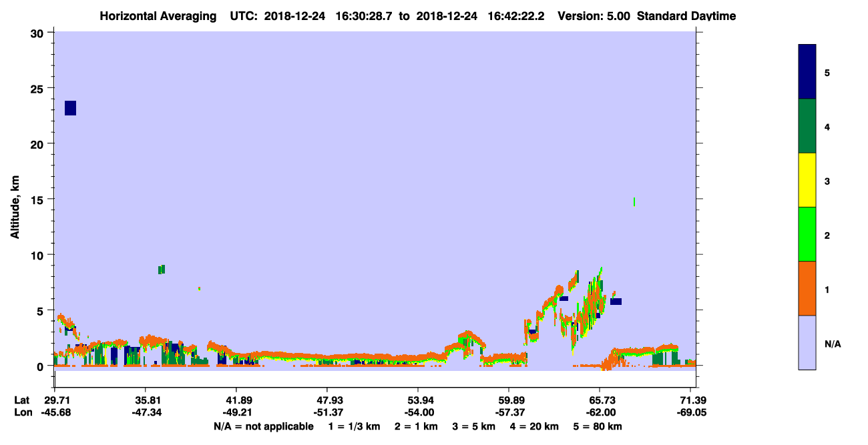Click the '2 = 1 km' legend note

pos(416,426)
